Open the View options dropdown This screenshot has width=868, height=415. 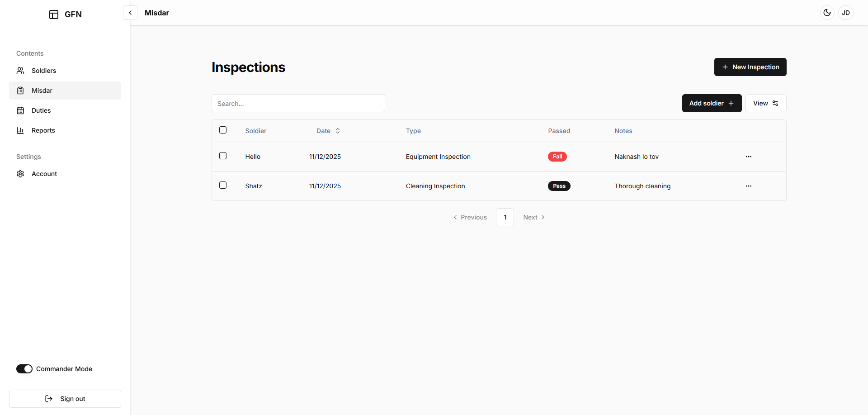(x=766, y=103)
